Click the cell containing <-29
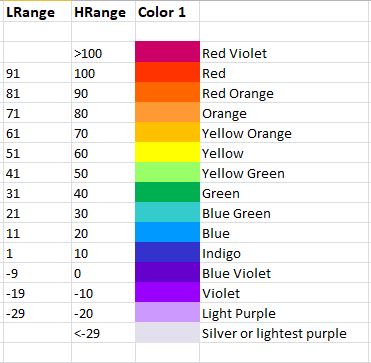 (103, 332)
